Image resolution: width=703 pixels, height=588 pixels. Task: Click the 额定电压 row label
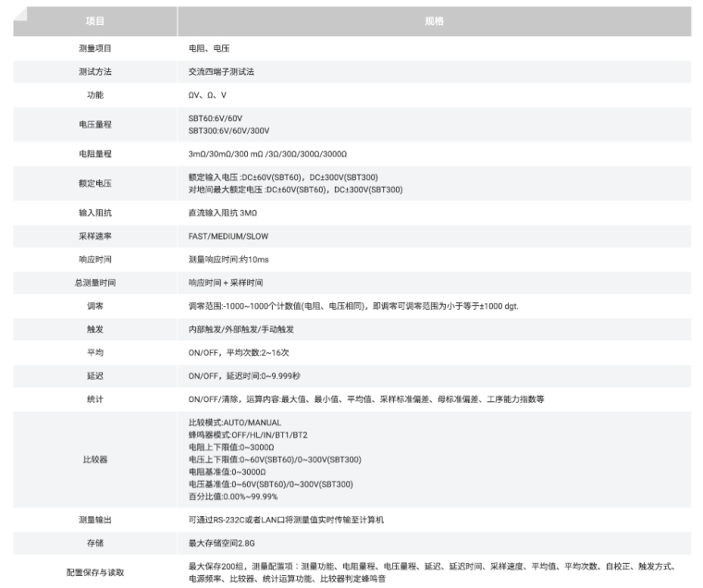click(x=95, y=183)
